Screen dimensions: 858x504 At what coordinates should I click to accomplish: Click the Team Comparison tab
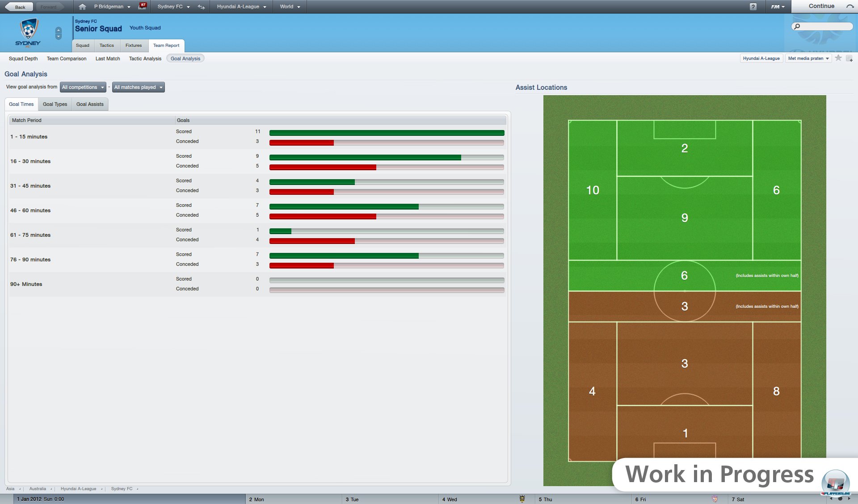[67, 58]
